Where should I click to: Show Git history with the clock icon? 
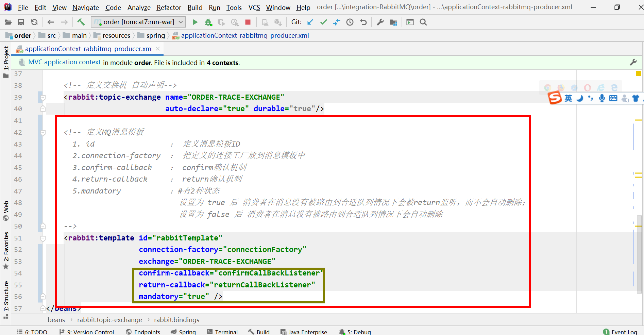(x=350, y=22)
